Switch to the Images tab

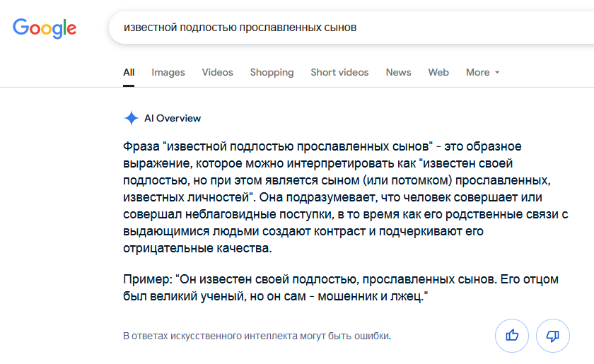tap(168, 72)
